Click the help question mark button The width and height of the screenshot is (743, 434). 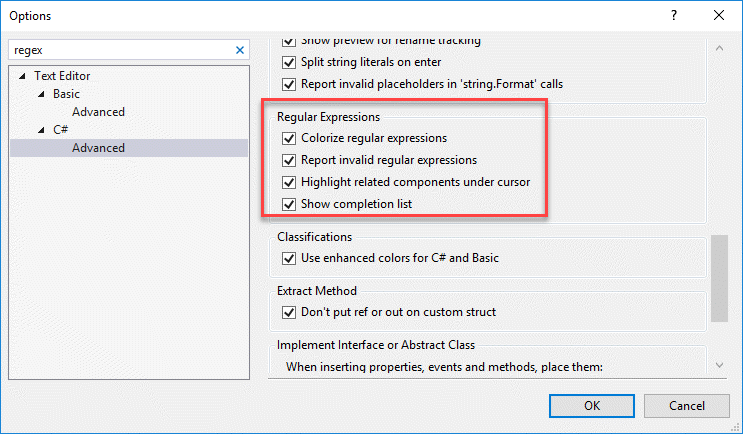[673, 16]
